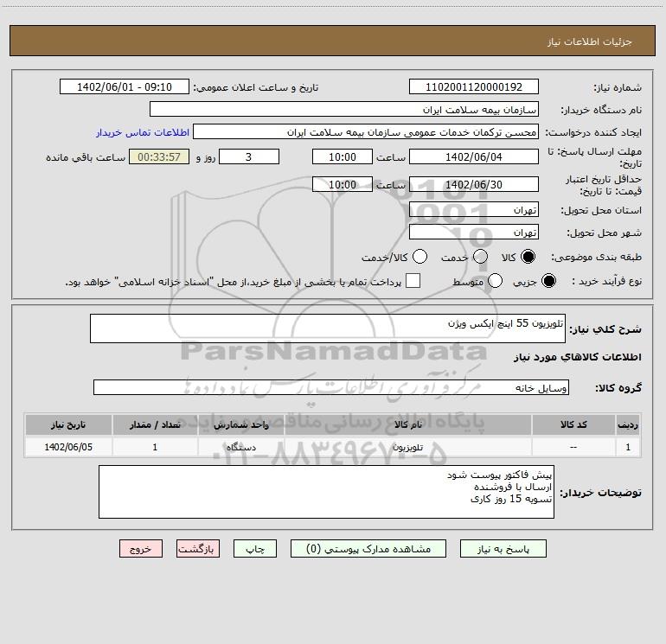Click مشاهده مدارک پیوستی (0) button
The width and height of the screenshot is (666, 644).
coord(368,549)
